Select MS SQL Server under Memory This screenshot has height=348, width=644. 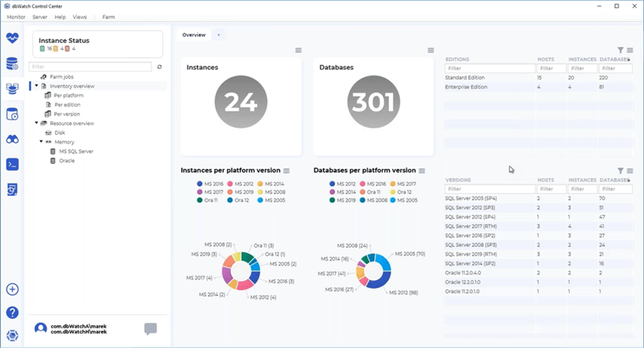[x=76, y=151]
